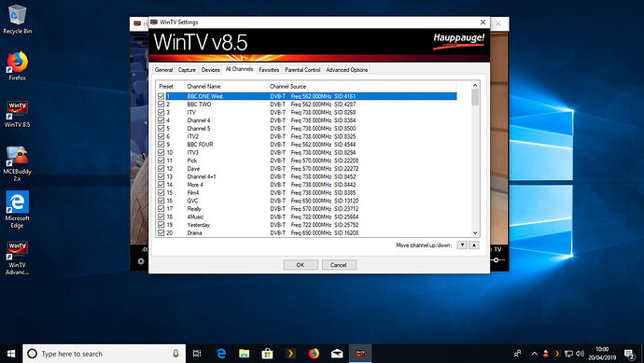Show hidden icons in the system tray
Viewport: 644px width, 363px height.
[535, 354]
